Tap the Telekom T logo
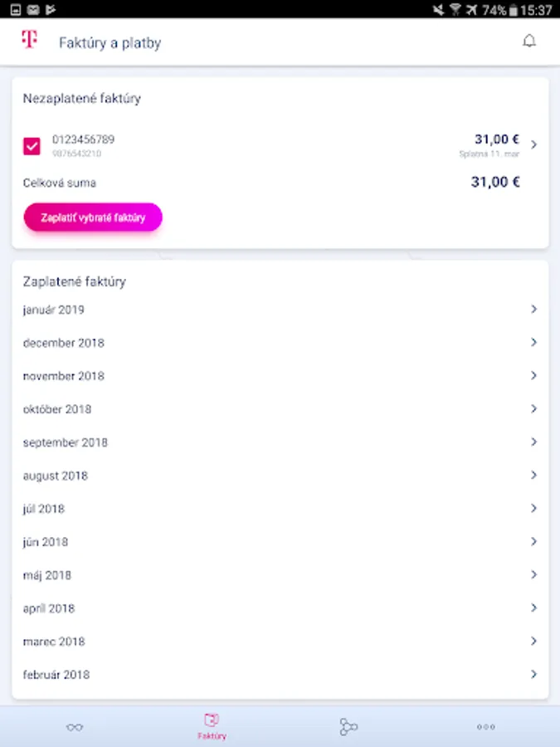560x747 pixels. 29,40
